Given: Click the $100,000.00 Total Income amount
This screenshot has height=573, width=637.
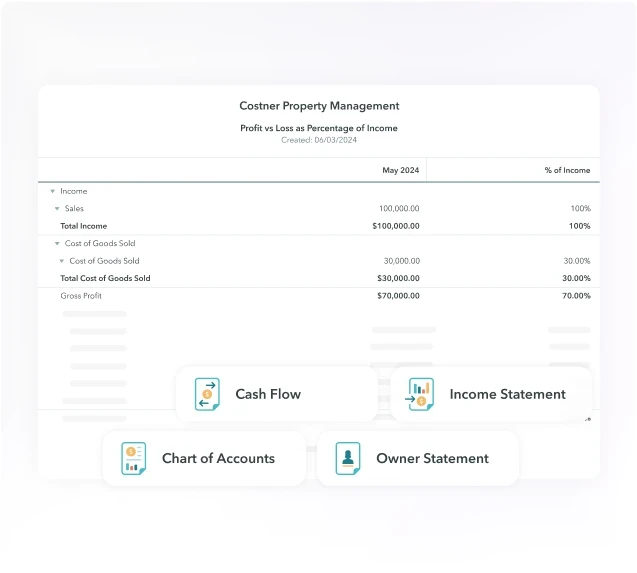Looking at the screenshot, I should [x=396, y=226].
